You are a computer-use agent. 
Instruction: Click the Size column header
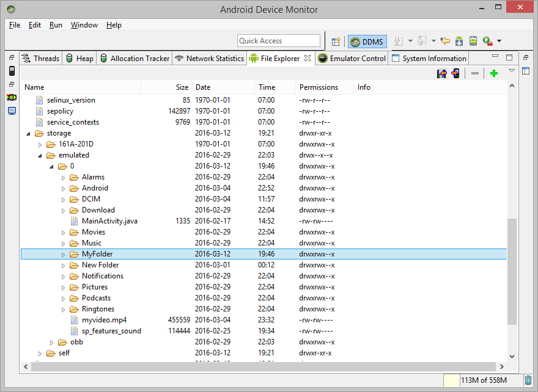(x=166, y=87)
